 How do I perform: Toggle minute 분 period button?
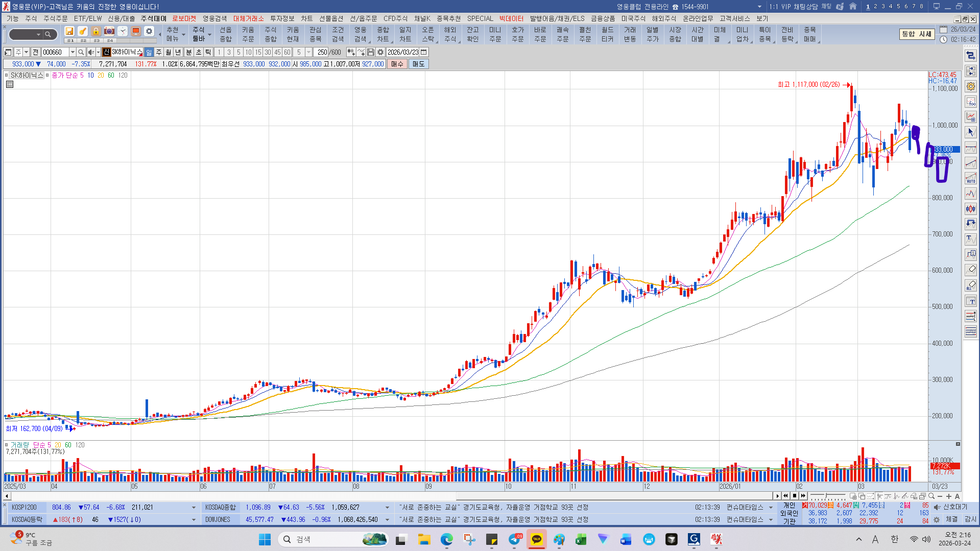click(188, 52)
